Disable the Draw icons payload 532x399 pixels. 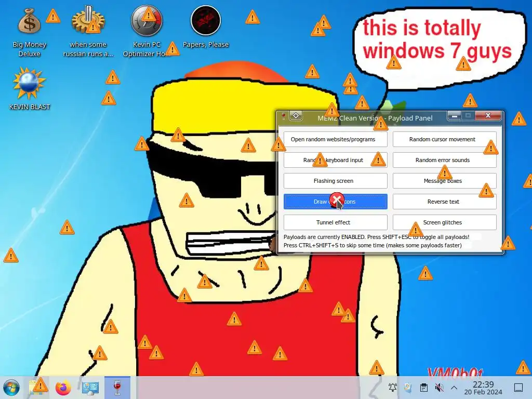point(335,202)
